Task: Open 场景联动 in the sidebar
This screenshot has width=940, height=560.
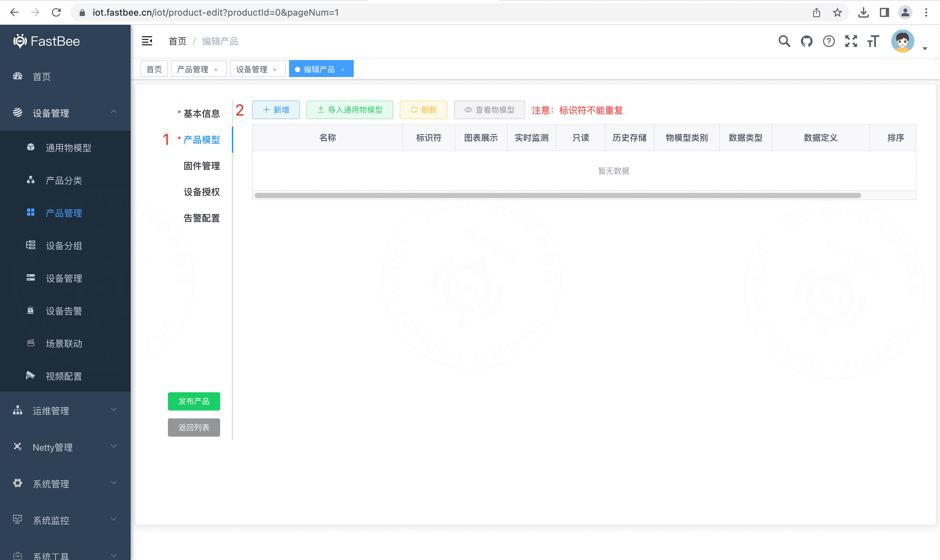Action: coord(65,343)
